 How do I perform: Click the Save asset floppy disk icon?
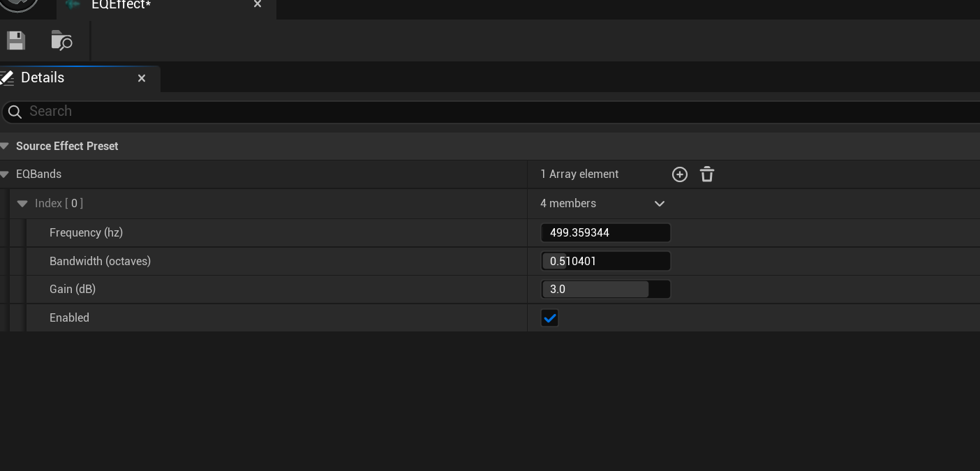pos(16,41)
